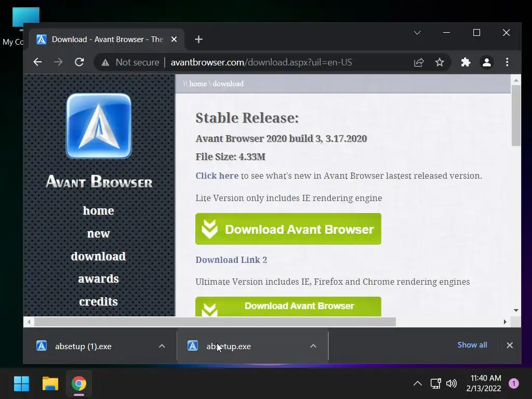This screenshot has height=399, width=532.
Task: Click the browser forward arrow
Action: (58, 62)
